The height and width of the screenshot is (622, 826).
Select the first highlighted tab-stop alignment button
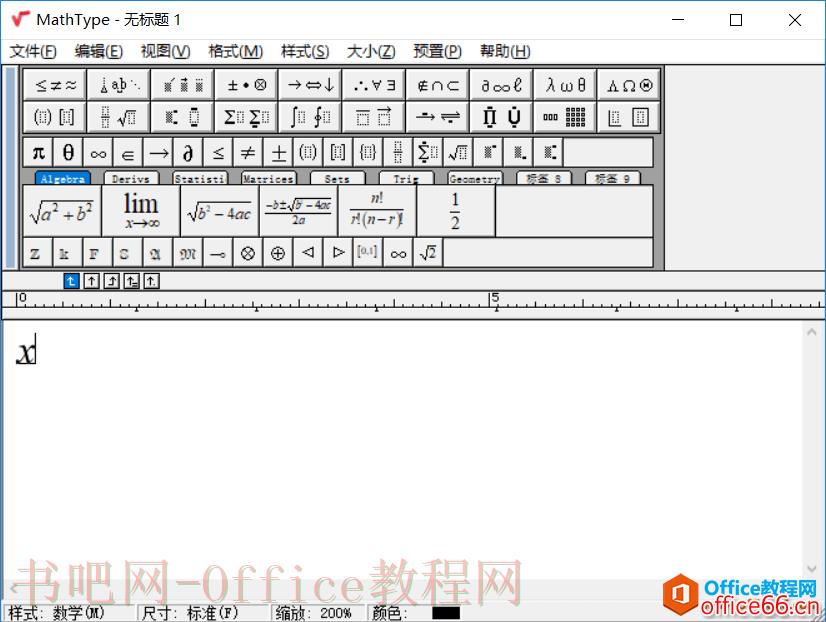point(71,281)
